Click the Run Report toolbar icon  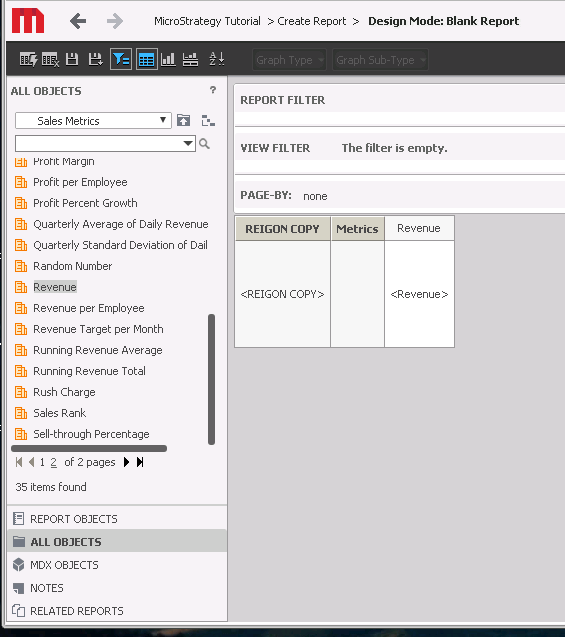pos(28,60)
